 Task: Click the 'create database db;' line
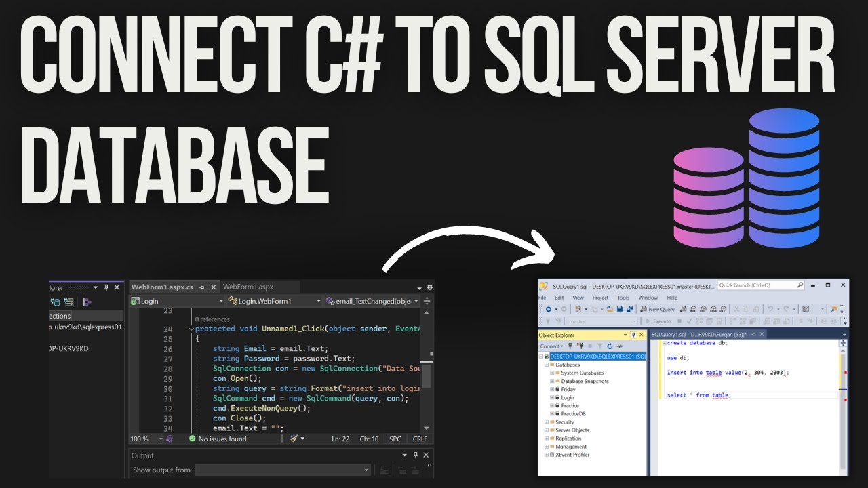pos(696,344)
